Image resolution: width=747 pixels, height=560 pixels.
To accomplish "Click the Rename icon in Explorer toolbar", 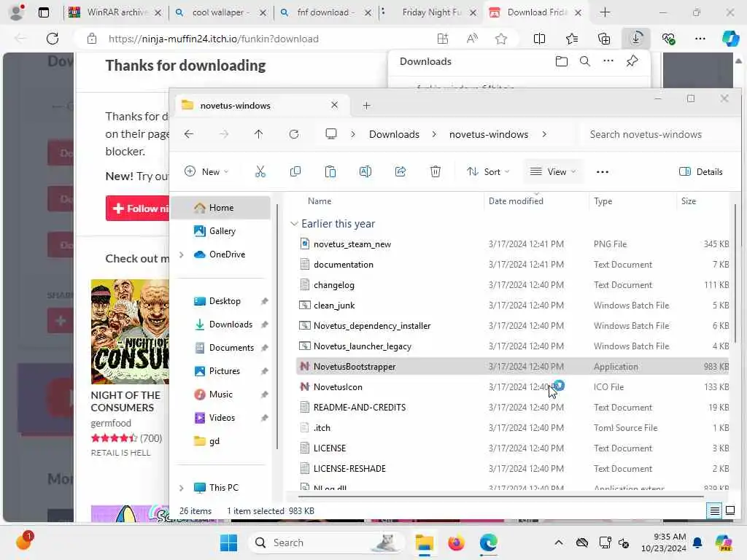I will 365,171.
